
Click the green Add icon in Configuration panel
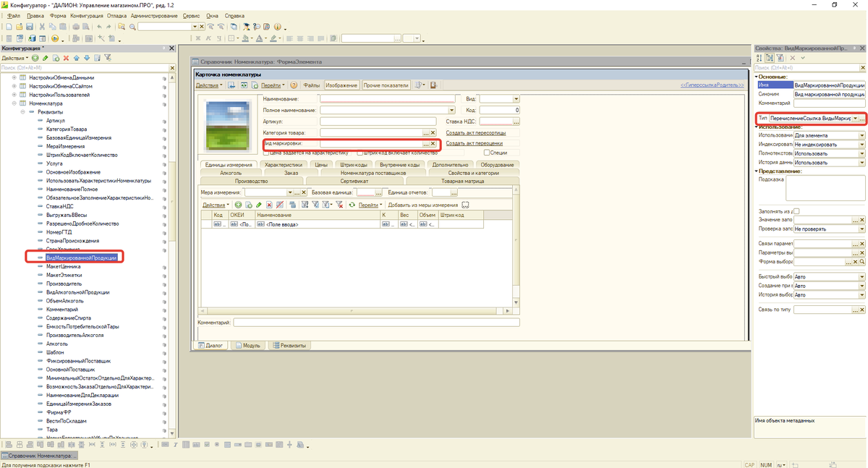point(35,58)
